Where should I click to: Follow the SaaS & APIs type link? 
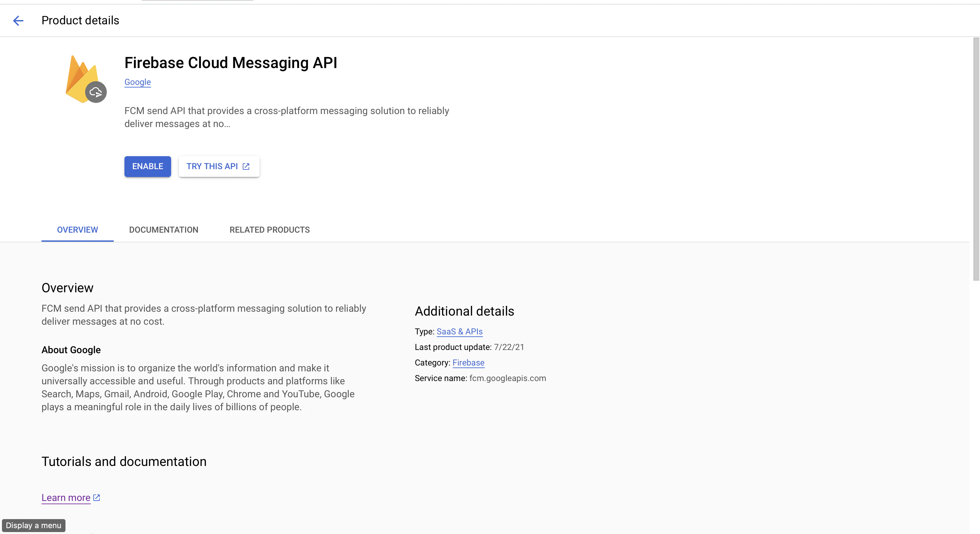459,332
